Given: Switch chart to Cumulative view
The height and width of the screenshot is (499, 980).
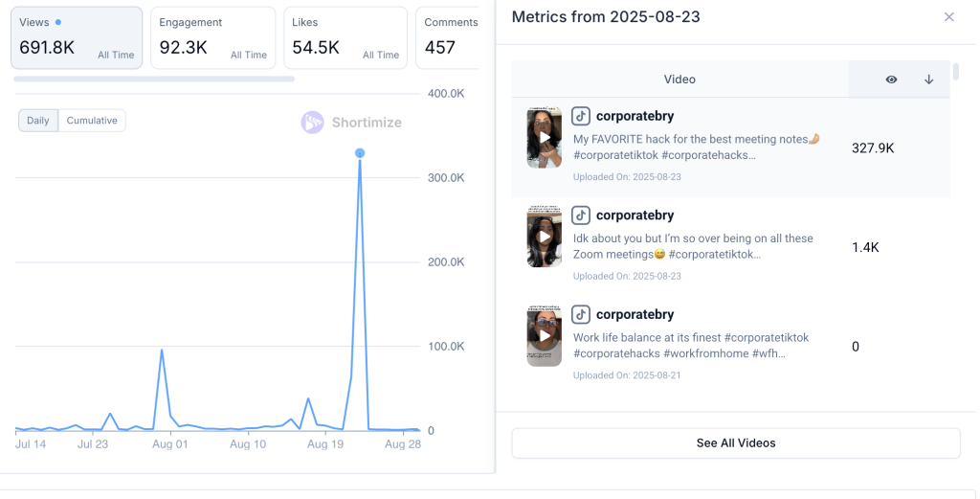Looking at the screenshot, I should tap(92, 121).
